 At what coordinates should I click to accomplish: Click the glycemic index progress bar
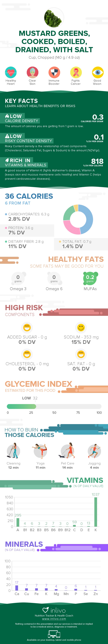[54, 406]
